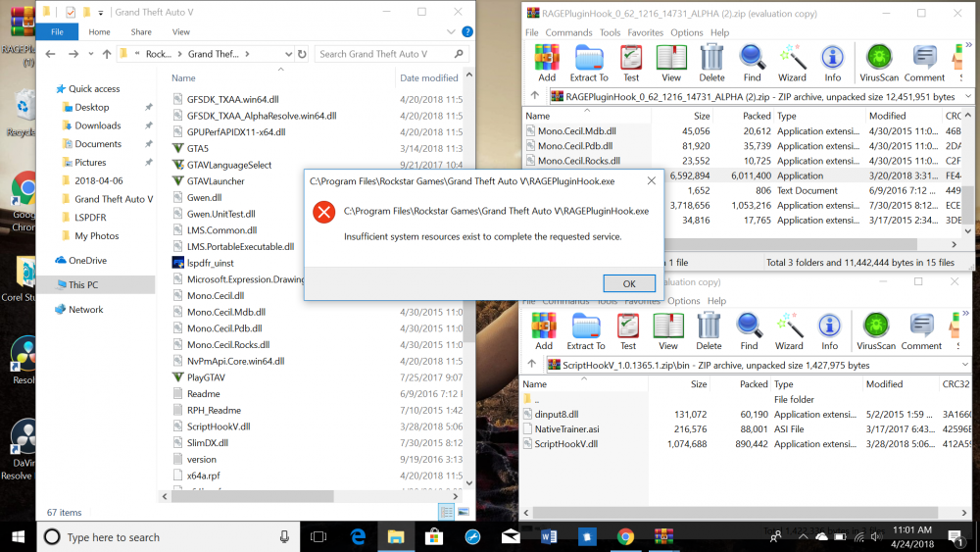
Task: Click Info icon in ScriptHookV WinRAR window
Action: (x=829, y=331)
